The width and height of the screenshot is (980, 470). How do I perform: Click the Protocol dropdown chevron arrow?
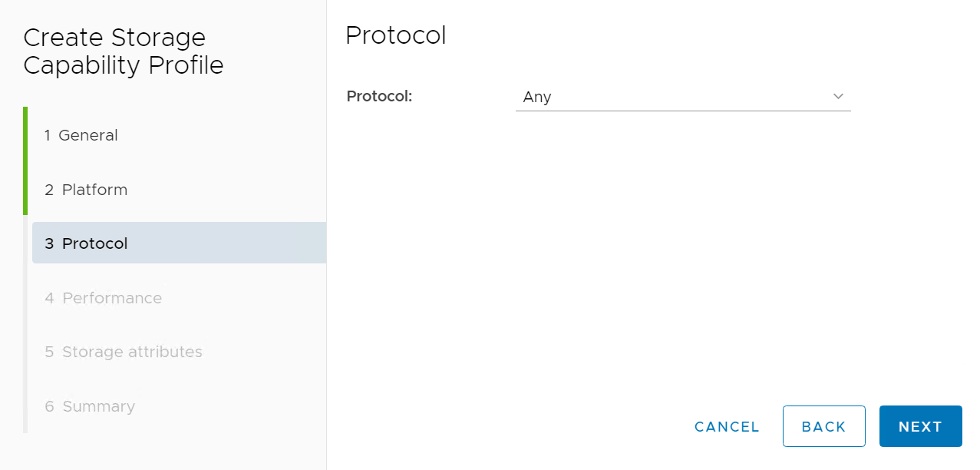(x=838, y=97)
